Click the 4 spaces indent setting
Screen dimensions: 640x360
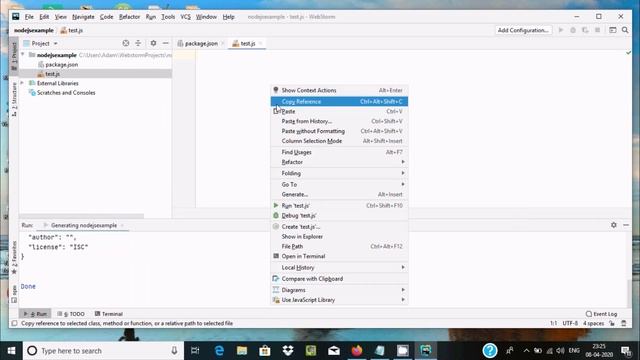(x=593, y=323)
